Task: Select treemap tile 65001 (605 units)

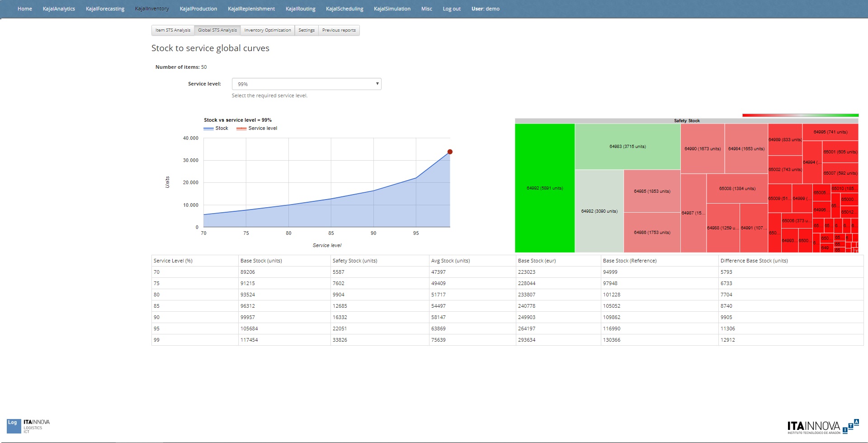Action: click(x=840, y=152)
